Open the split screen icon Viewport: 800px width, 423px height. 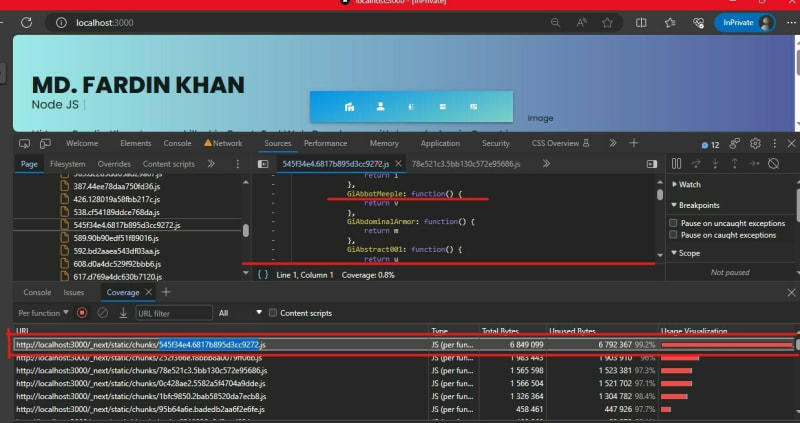(641, 22)
